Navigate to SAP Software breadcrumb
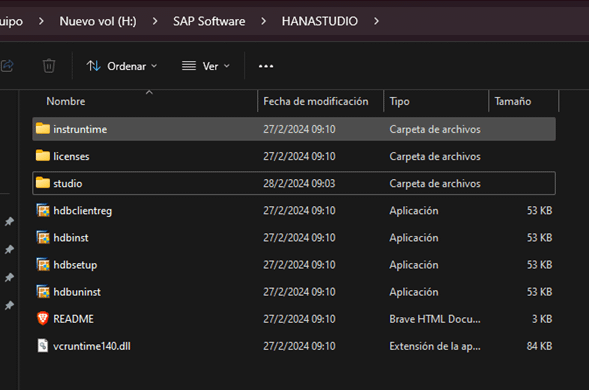Screen dimensions: 589x390 (x=209, y=21)
